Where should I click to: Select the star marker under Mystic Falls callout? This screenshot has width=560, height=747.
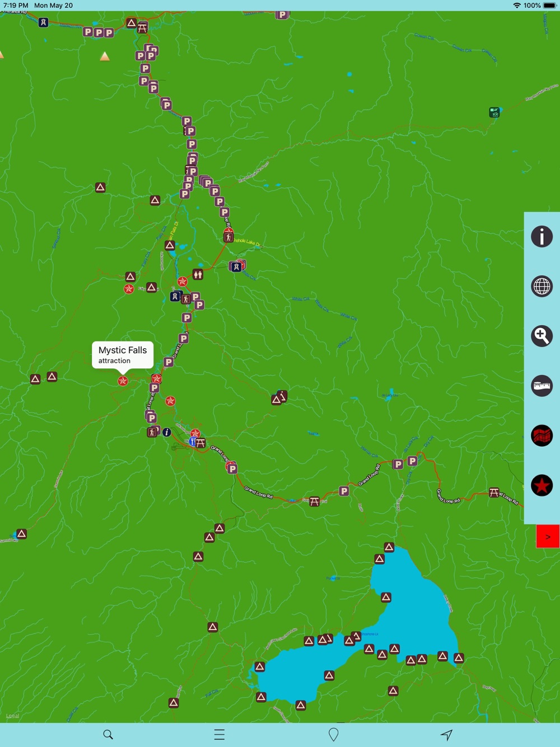click(x=123, y=381)
